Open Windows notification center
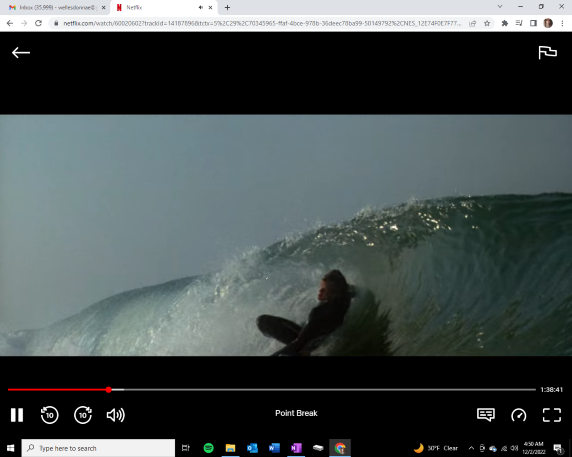 pyautogui.click(x=558, y=448)
